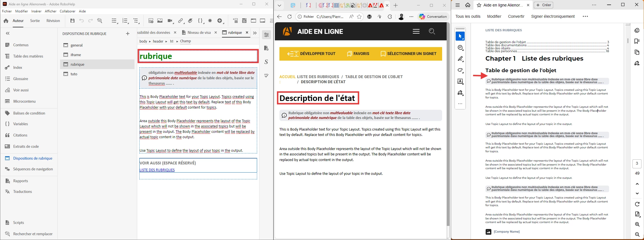
Task: Switch to the Révision tab
Action: click(x=53, y=21)
